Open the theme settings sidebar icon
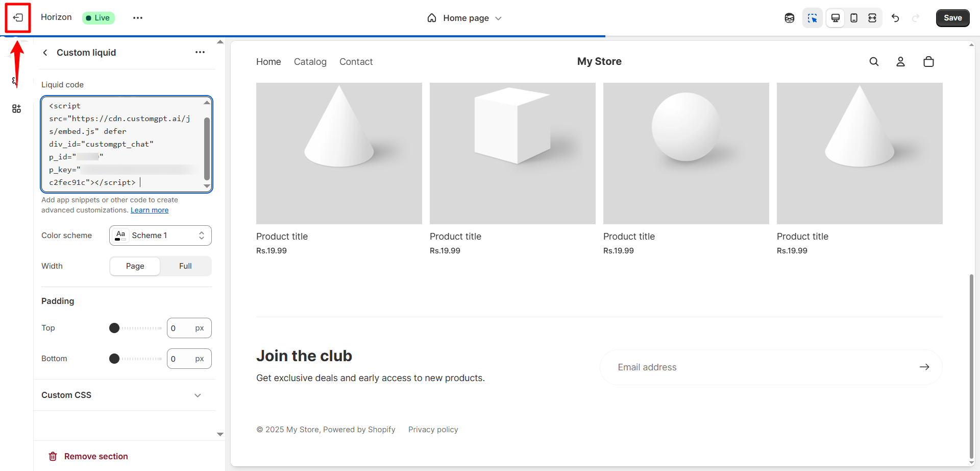The height and width of the screenshot is (471, 980). coord(14,81)
